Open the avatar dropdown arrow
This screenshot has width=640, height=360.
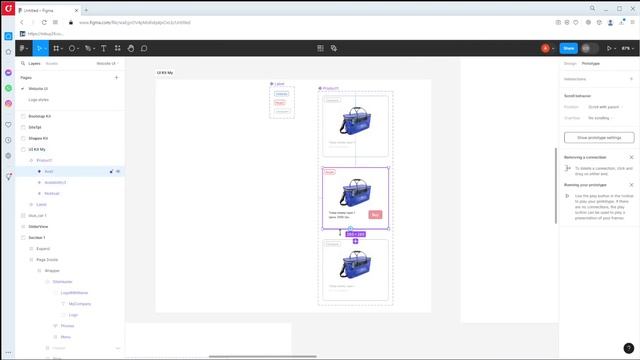point(553,49)
